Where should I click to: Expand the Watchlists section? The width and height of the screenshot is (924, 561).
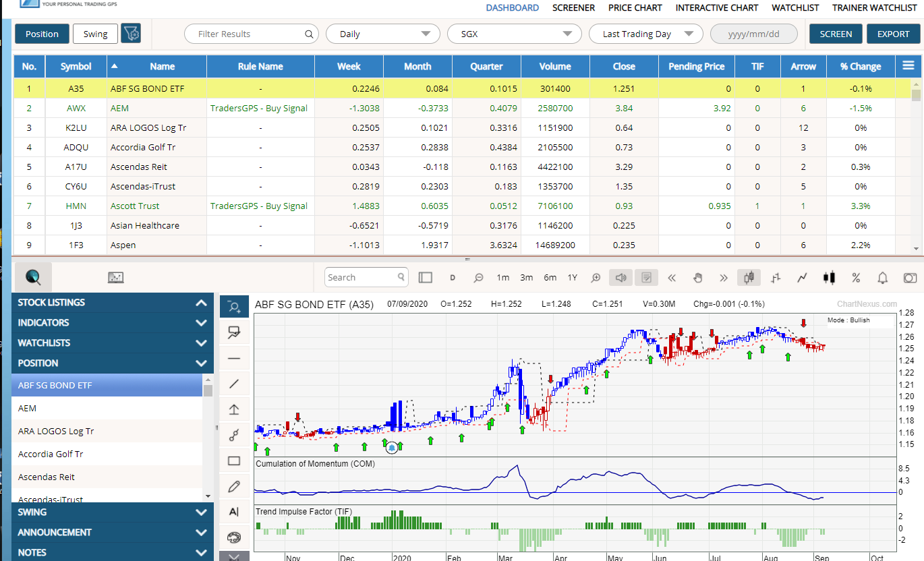coord(113,343)
